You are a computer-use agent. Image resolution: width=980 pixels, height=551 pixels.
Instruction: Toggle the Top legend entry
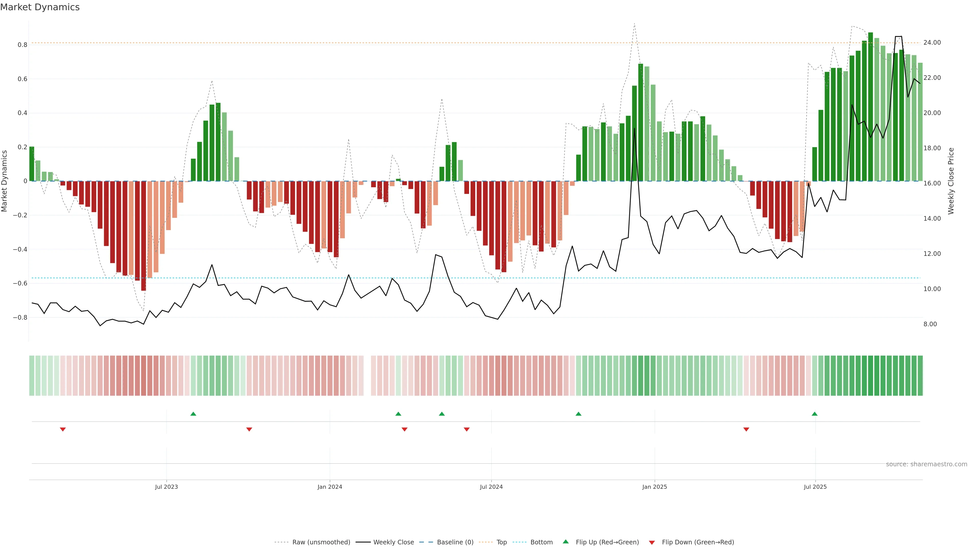point(501,542)
